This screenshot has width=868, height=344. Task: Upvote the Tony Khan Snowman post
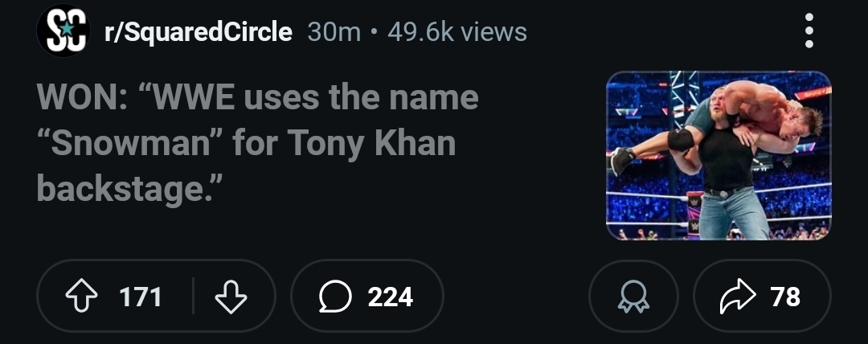pyautogui.click(x=80, y=297)
